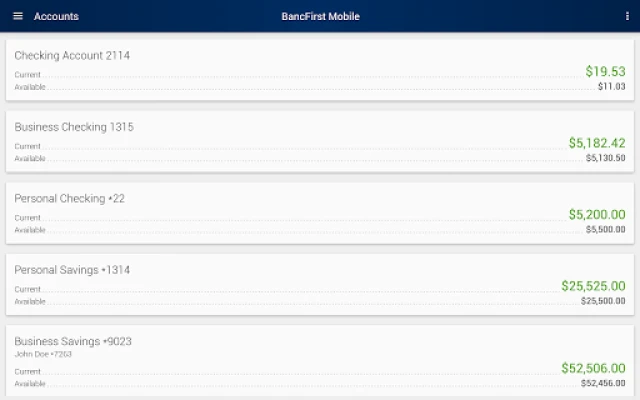Click the $52,506.00 current balance
The width and height of the screenshot is (640, 400).
(593, 368)
